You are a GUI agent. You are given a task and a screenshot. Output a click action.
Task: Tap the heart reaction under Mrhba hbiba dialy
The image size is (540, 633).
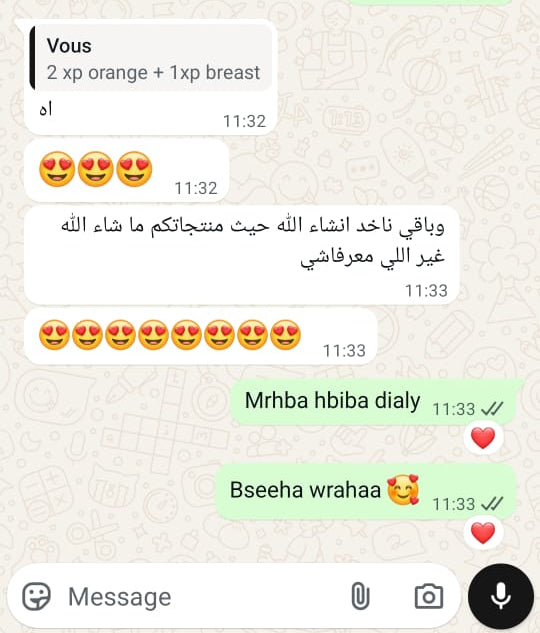483,438
